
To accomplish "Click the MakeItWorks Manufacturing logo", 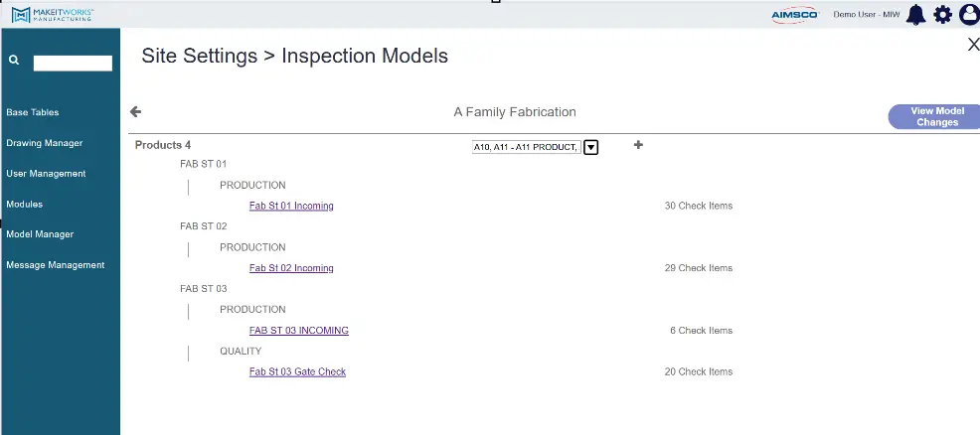I will pos(53,14).
